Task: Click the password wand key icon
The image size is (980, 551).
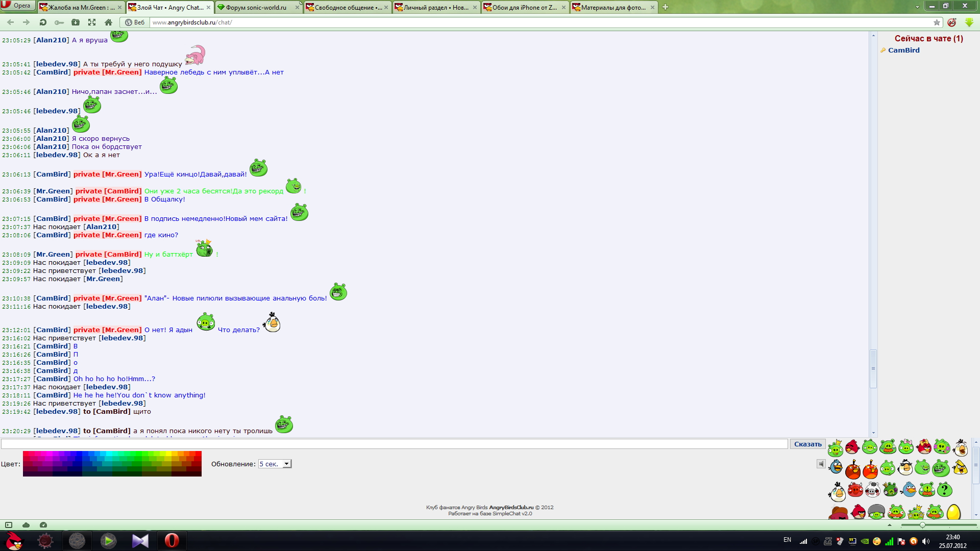Action: (x=59, y=22)
